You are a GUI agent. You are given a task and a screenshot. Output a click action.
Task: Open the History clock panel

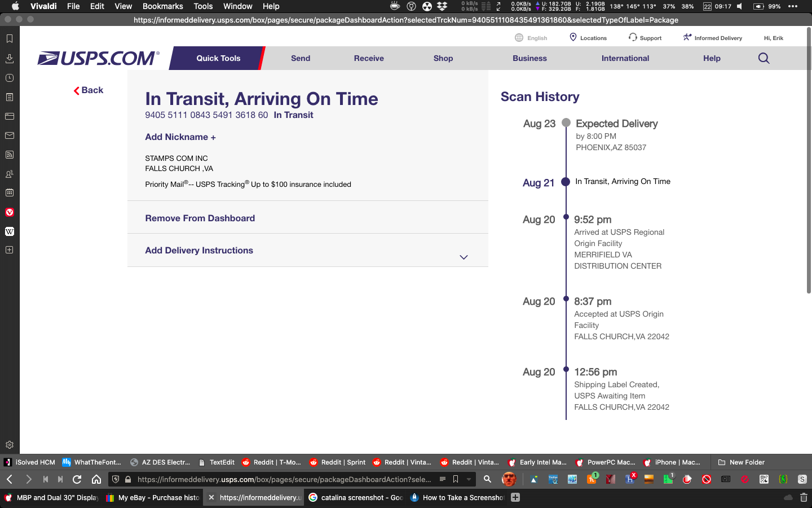10,78
